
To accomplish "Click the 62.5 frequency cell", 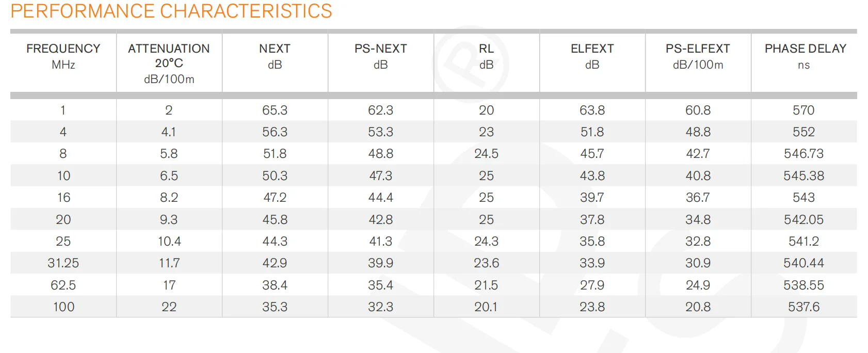I will click(x=63, y=285).
